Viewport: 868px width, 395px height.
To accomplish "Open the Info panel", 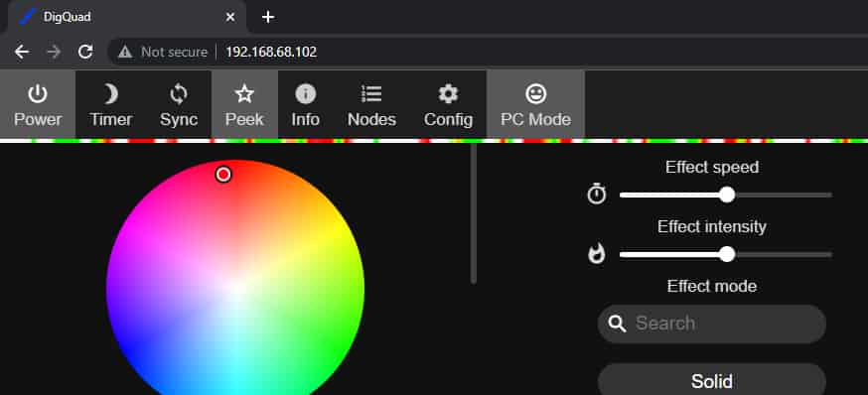I will tap(306, 104).
